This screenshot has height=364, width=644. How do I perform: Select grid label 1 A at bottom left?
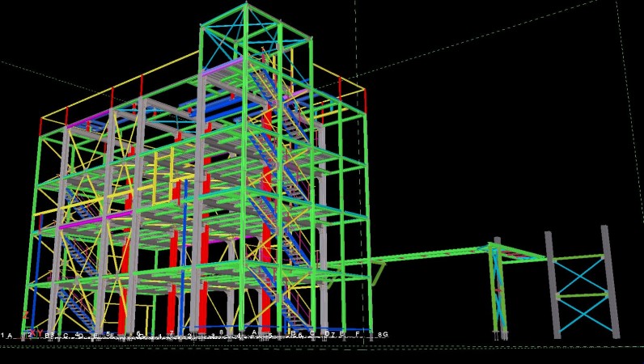tap(6, 335)
